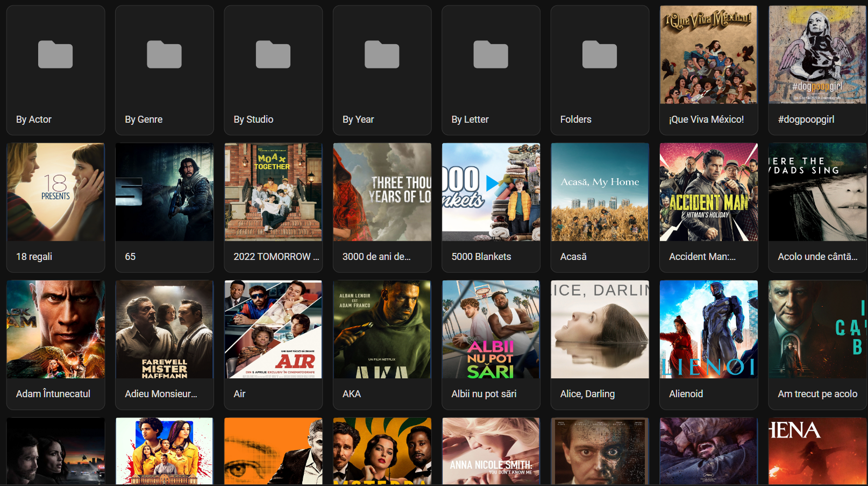Image resolution: width=868 pixels, height=486 pixels.
Task: Click the 'Acolo unde cântă...' title
Action: tap(817, 257)
